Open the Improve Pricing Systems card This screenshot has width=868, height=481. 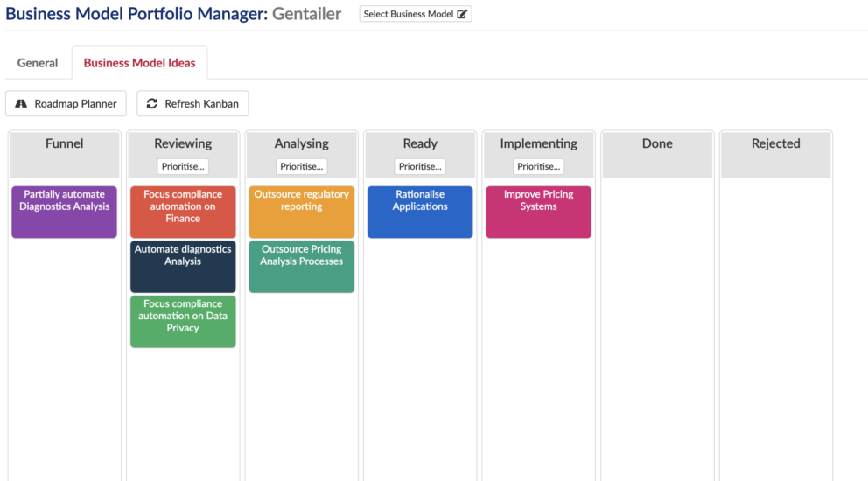[538, 212]
